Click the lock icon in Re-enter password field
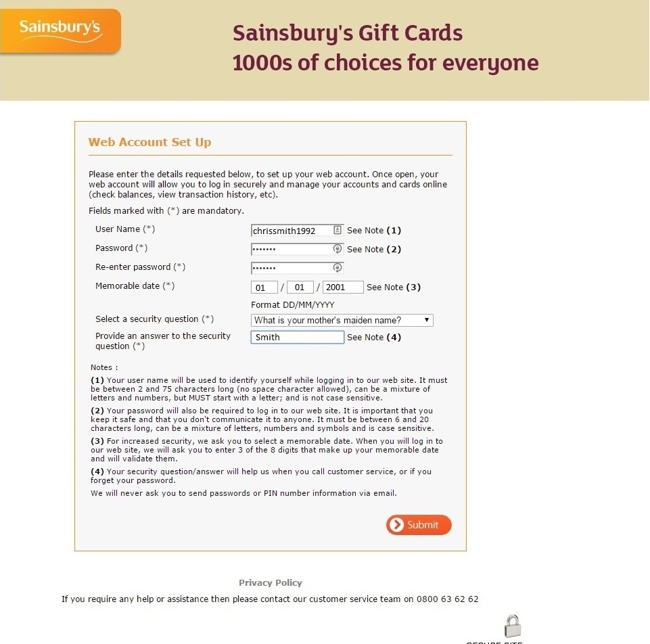The width and height of the screenshot is (650, 644). click(337, 268)
